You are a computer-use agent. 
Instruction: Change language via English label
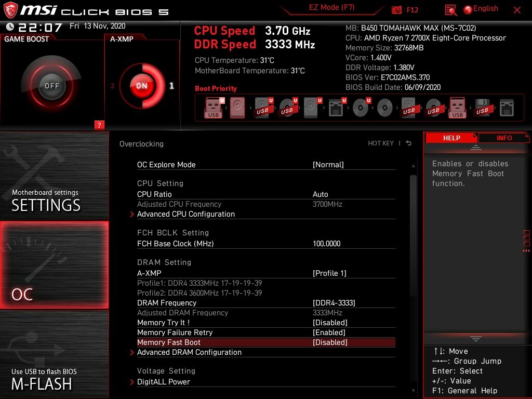point(486,9)
